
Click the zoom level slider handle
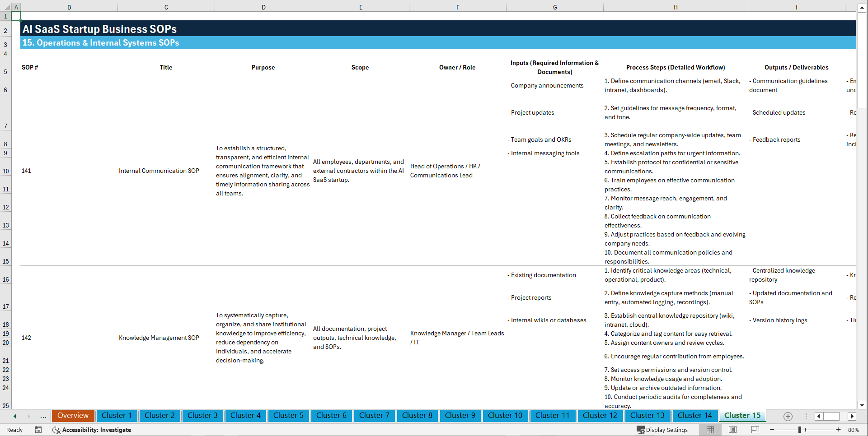(x=800, y=430)
